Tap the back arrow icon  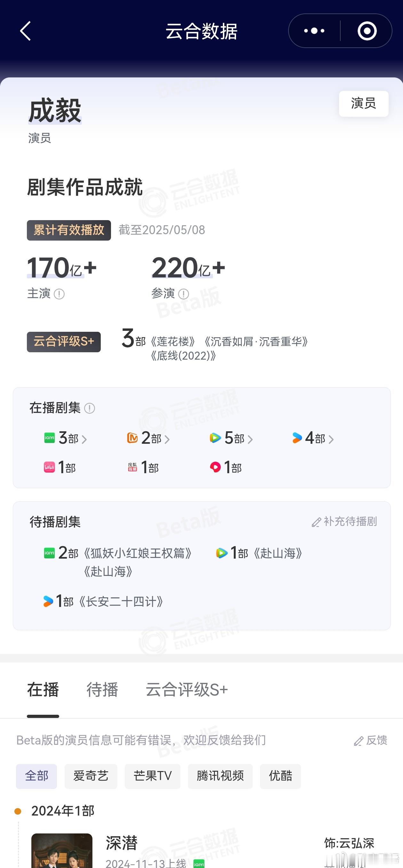(25, 31)
